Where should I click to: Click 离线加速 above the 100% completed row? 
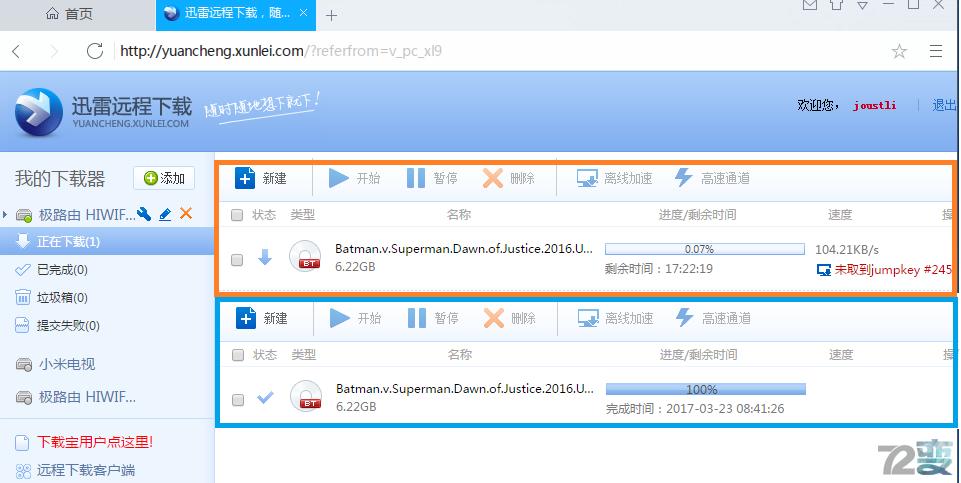click(x=616, y=318)
